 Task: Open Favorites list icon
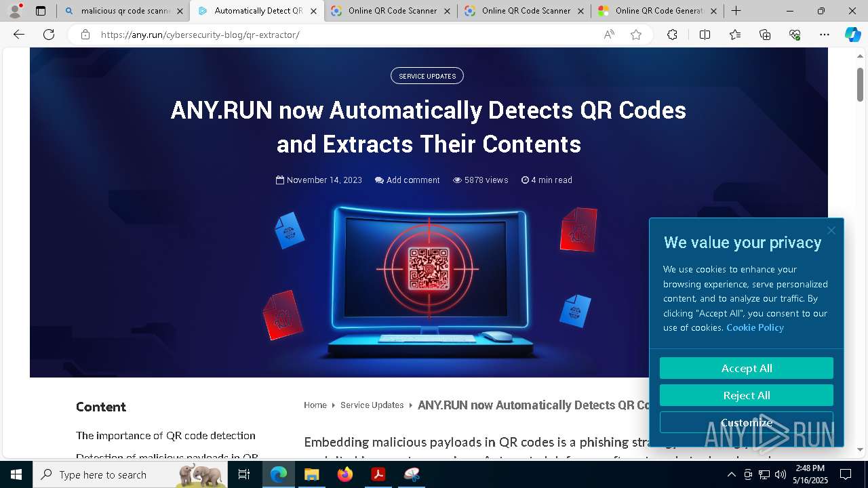tap(735, 35)
